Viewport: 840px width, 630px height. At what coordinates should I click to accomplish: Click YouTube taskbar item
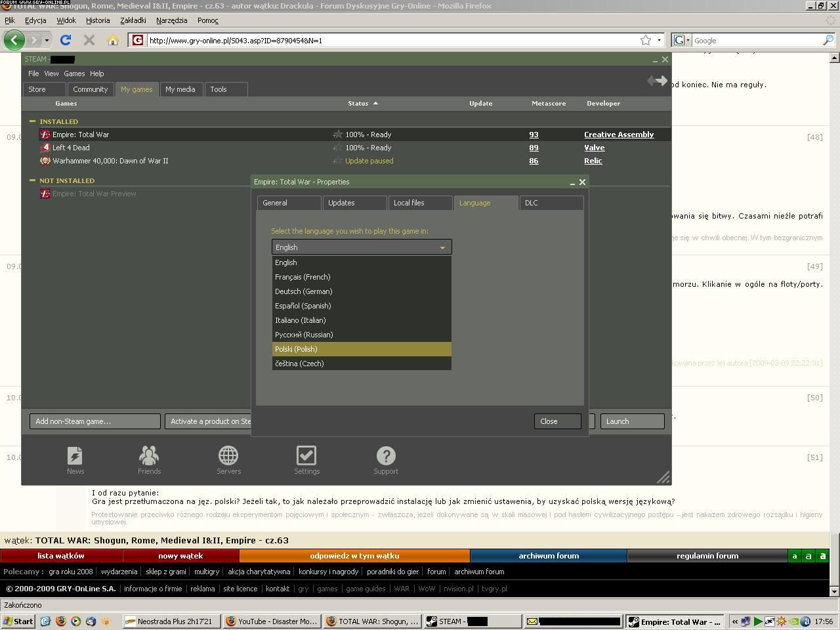pyautogui.click(x=272, y=621)
